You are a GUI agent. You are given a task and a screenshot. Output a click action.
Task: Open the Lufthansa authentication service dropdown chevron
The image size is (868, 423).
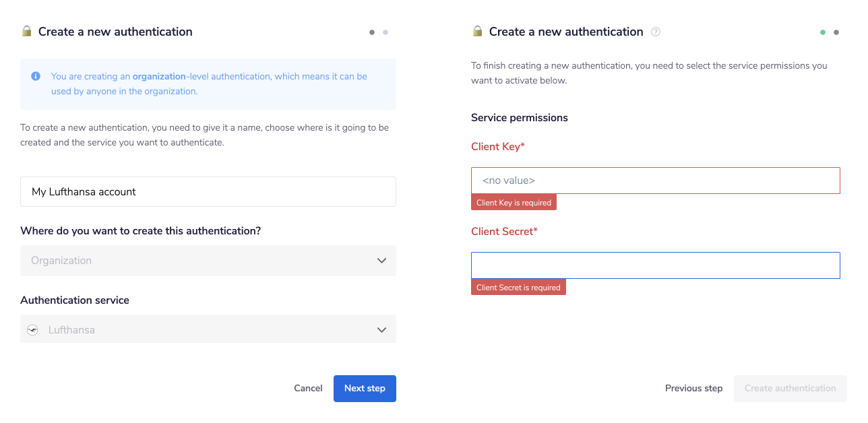click(x=381, y=330)
